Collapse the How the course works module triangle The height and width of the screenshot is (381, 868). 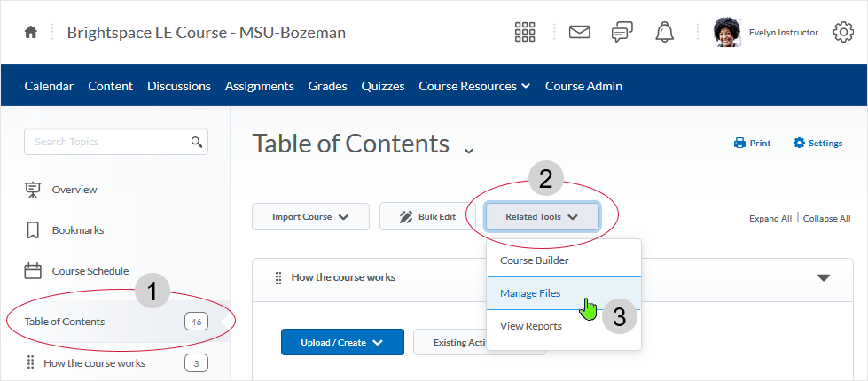point(824,277)
